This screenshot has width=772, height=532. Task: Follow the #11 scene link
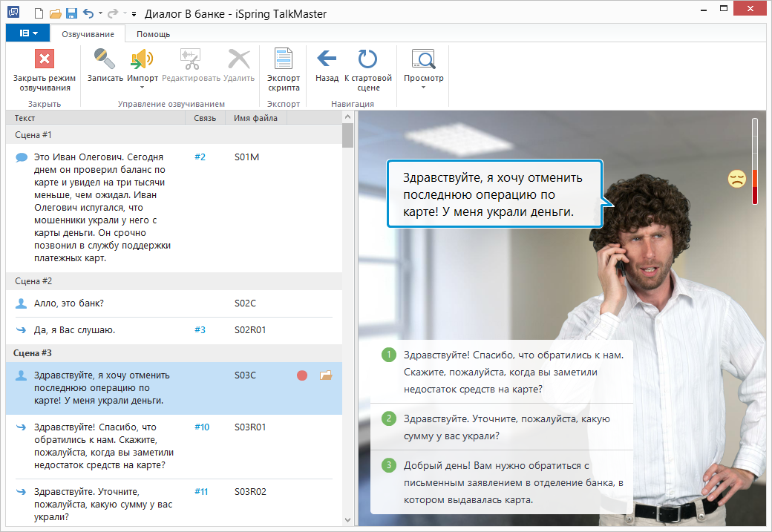201,492
